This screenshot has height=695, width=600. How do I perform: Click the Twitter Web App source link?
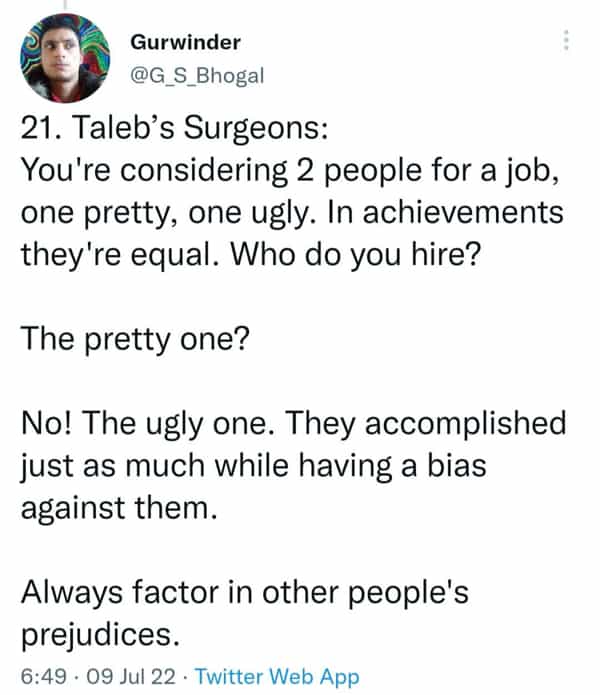[x=277, y=676]
